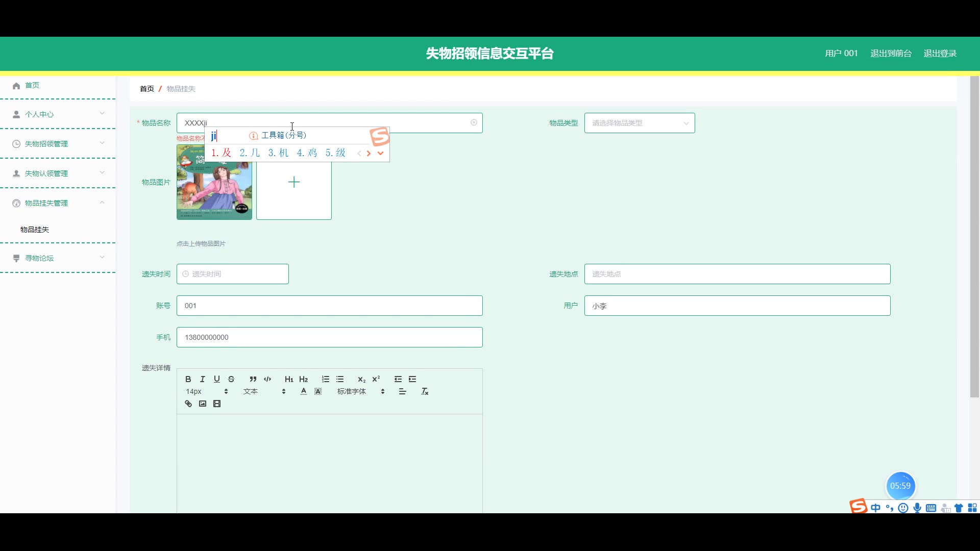Screen dimensions: 980x551
Task: Select 物品挂失 submenu item
Action: [35, 230]
